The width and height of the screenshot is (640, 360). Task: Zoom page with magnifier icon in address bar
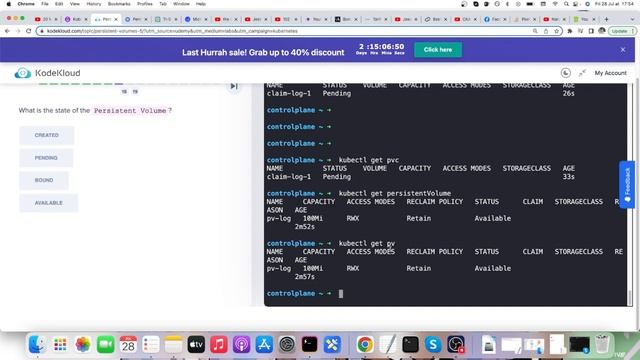[x=535, y=31]
